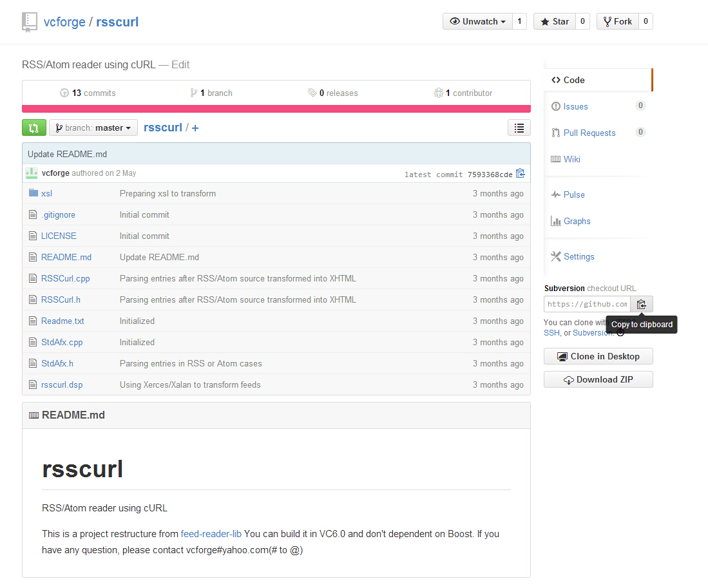Click the branch icon beside 1 branch
The image size is (708, 588).
(194, 93)
